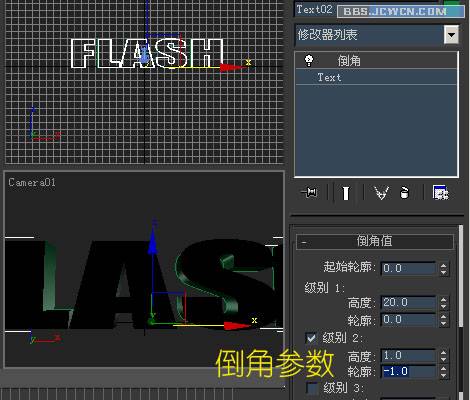Click the 级别 1 轮廓 spinner
Screen dimensions: 470x400
pyautogui.click(x=443, y=320)
